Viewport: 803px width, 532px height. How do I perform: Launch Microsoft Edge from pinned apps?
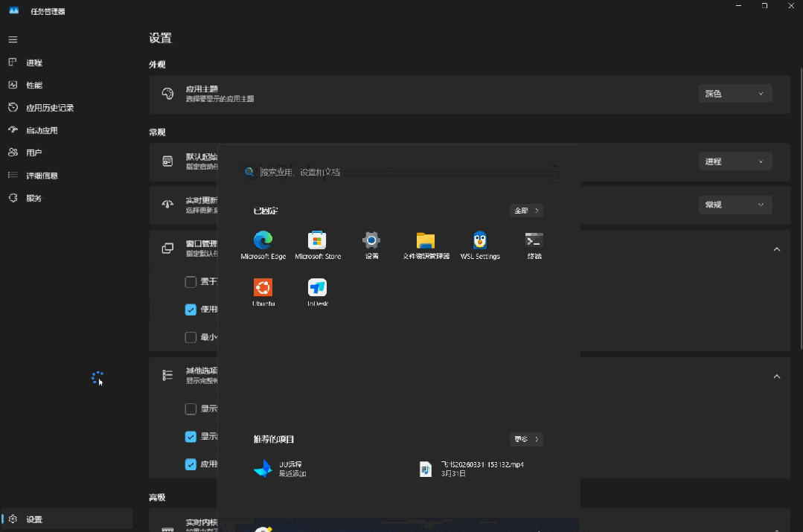[263, 246]
